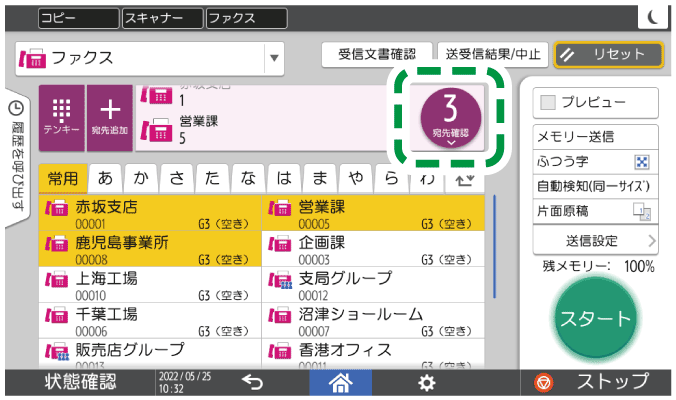Tap the ふつう字 resolution icon

[x=642, y=162]
